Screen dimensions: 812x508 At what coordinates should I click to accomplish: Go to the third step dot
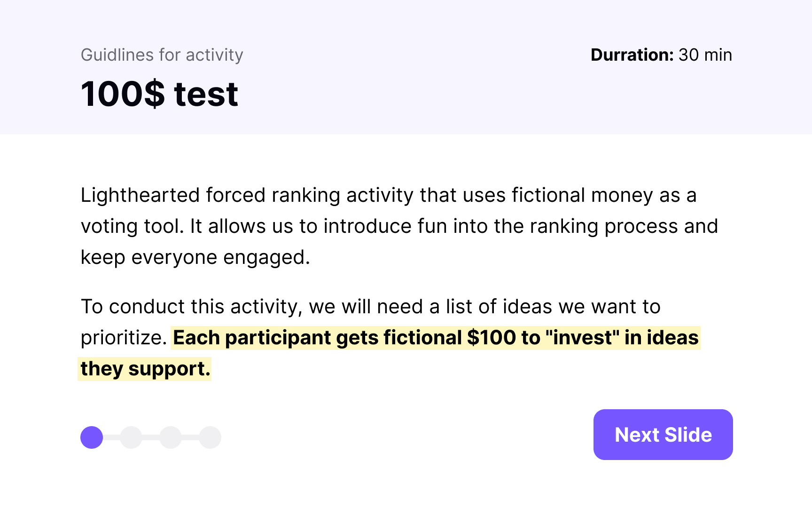pyautogui.click(x=171, y=437)
